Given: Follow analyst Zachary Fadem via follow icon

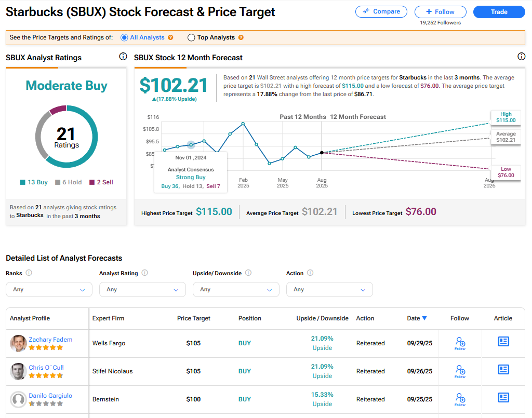Looking at the screenshot, I should tap(460, 343).
